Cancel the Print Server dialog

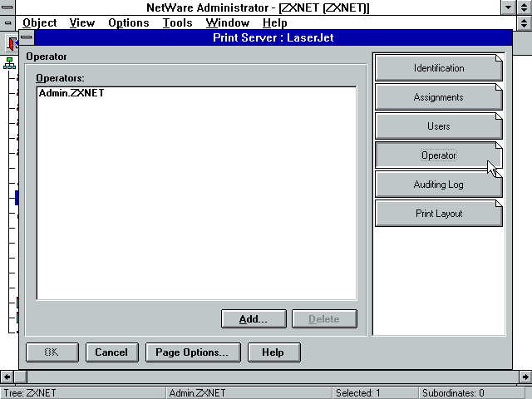pyautogui.click(x=112, y=352)
